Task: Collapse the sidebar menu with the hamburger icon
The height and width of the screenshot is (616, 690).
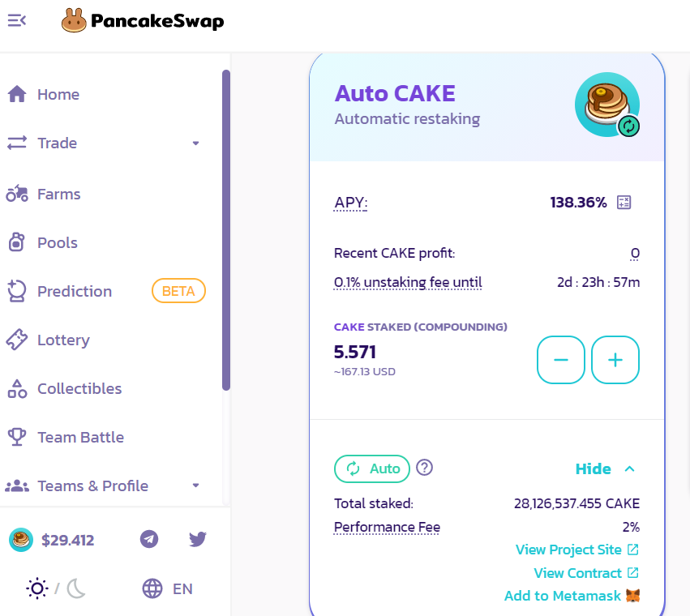Action: tap(17, 20)
